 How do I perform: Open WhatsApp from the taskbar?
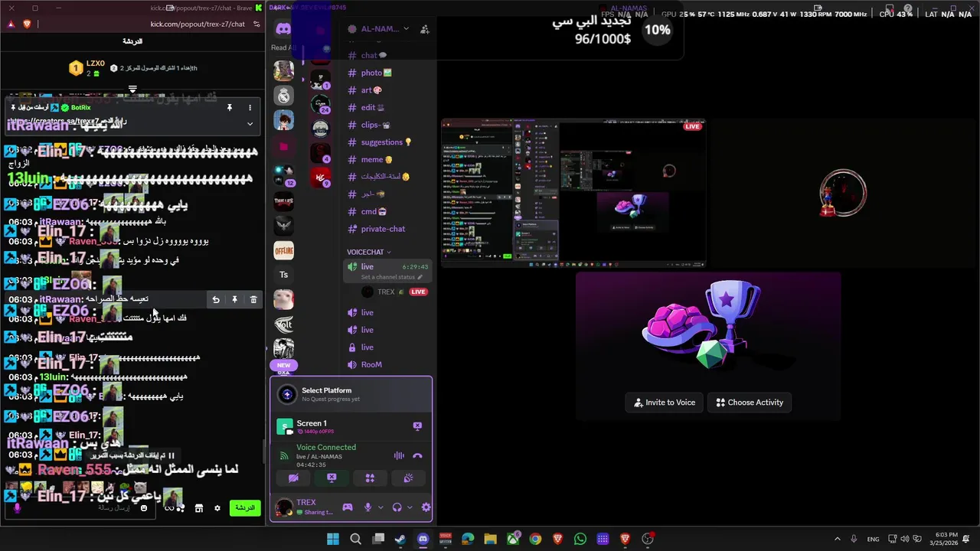click(580, 539)
